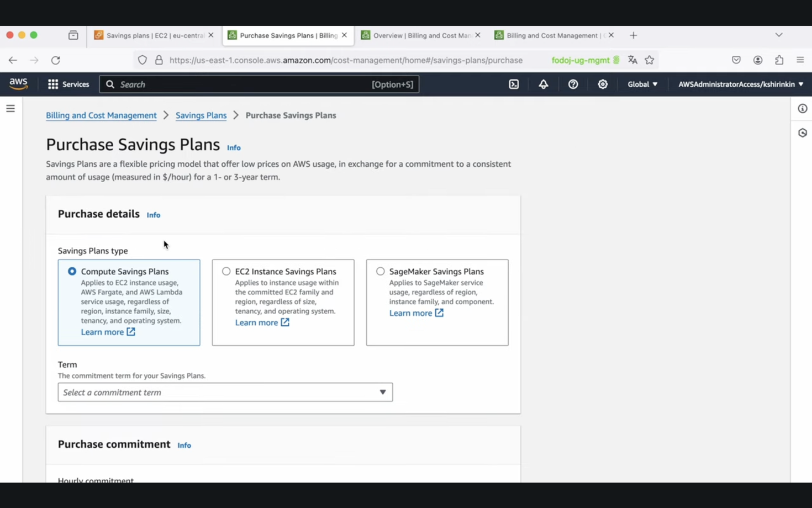Image resolution: width=812 pixels, height=508 pixels.
Task: Open the AWSAdministratorAccess account menu
Action: (x=741, y=84)
